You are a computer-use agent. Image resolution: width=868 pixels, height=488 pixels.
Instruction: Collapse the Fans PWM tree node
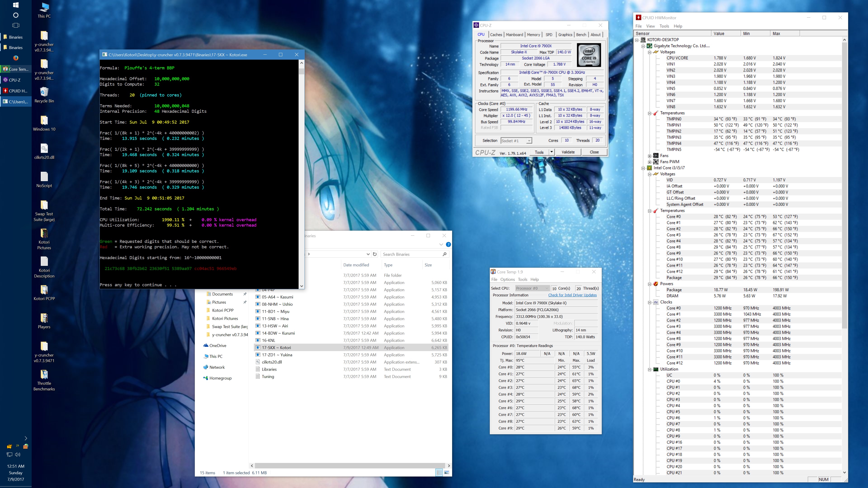tap(650, 162)
